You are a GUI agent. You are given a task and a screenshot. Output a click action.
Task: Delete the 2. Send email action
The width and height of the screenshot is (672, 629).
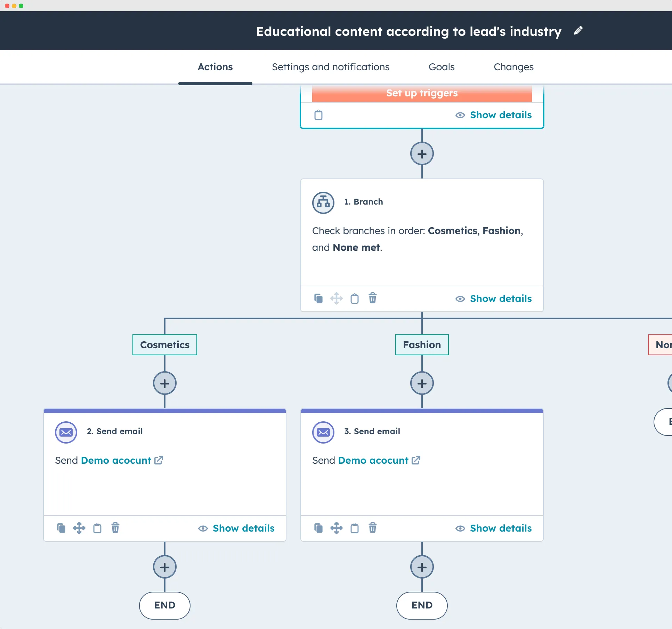[115, 528]
